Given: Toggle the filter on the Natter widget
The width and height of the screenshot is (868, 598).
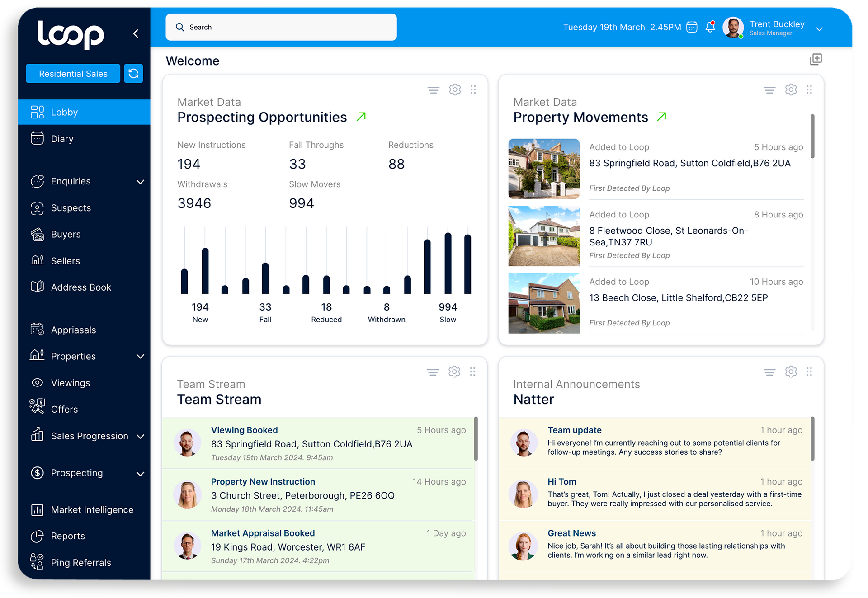Looking at the screenshot, I should 769,372.
